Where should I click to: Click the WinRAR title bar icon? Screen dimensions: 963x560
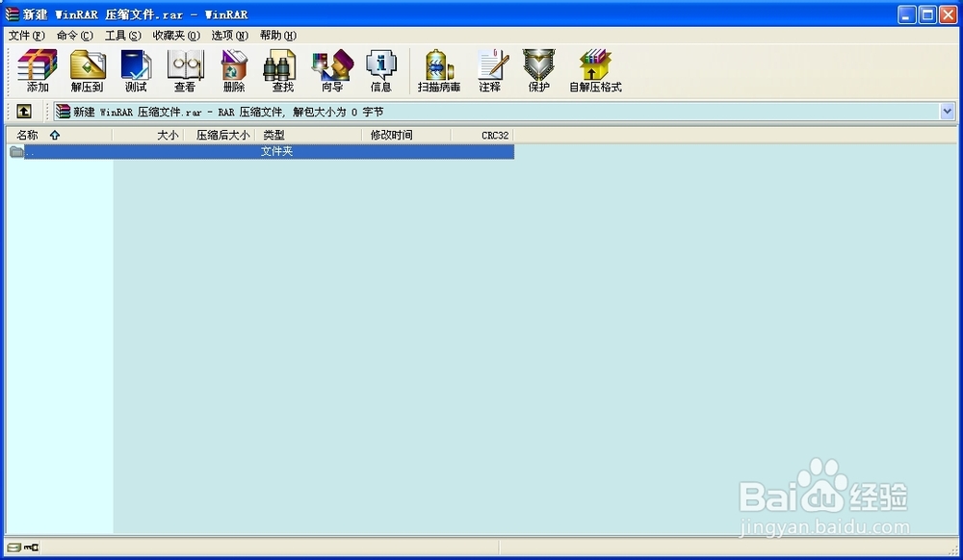(12, 13)
